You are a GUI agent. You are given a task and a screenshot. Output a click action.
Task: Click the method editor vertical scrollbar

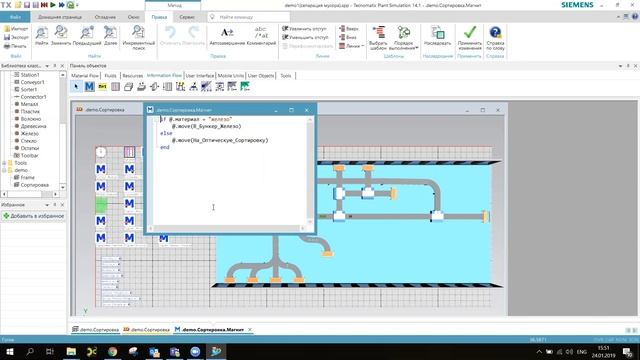310,170
